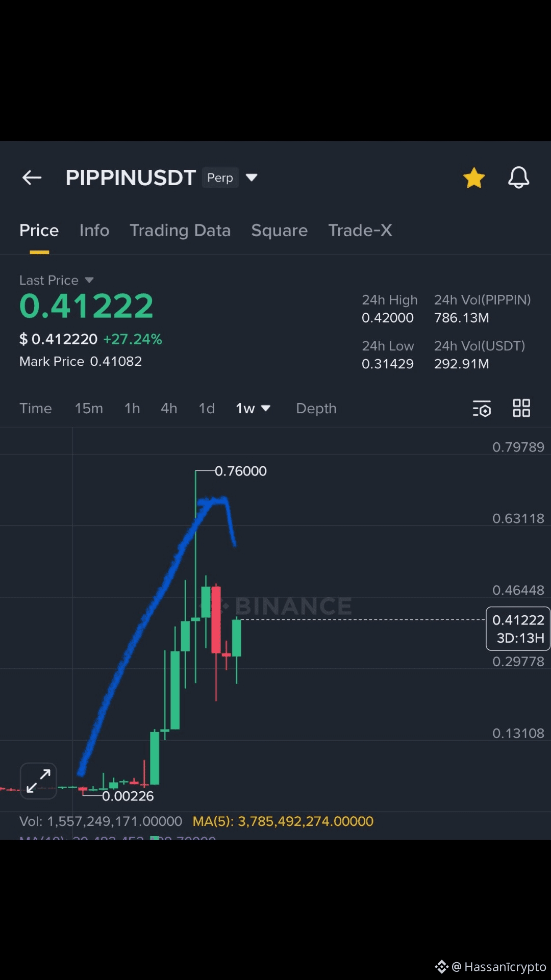The width and height of the screenshot is (551, 980).
Task: Open the Trade-X tab
Action: [x=360, y=231]
